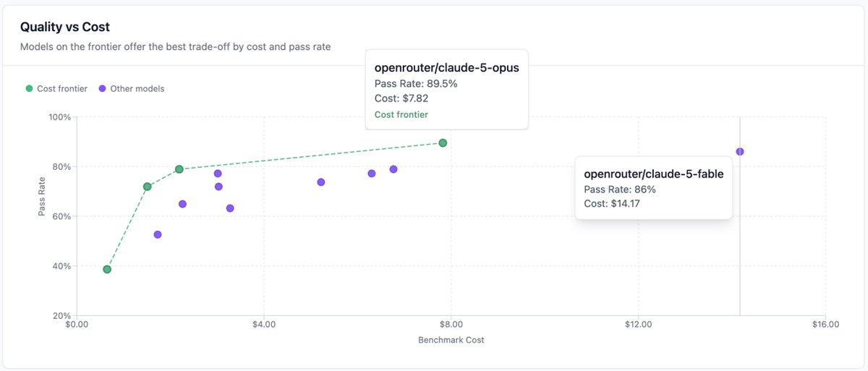Click "Cost: $7.82" in the opus tooltip
The height and width of the screenshot is (371, 868).
pos(402,99)
